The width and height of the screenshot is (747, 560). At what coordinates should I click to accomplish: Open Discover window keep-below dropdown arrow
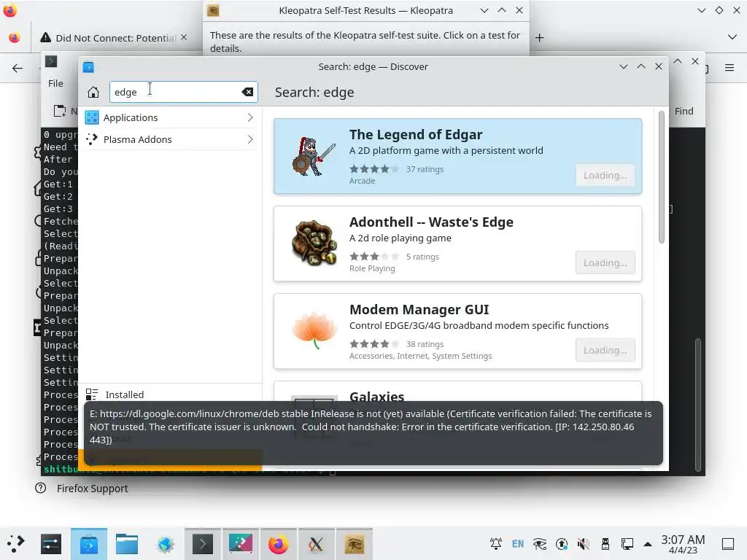click(x=623, y=66)
